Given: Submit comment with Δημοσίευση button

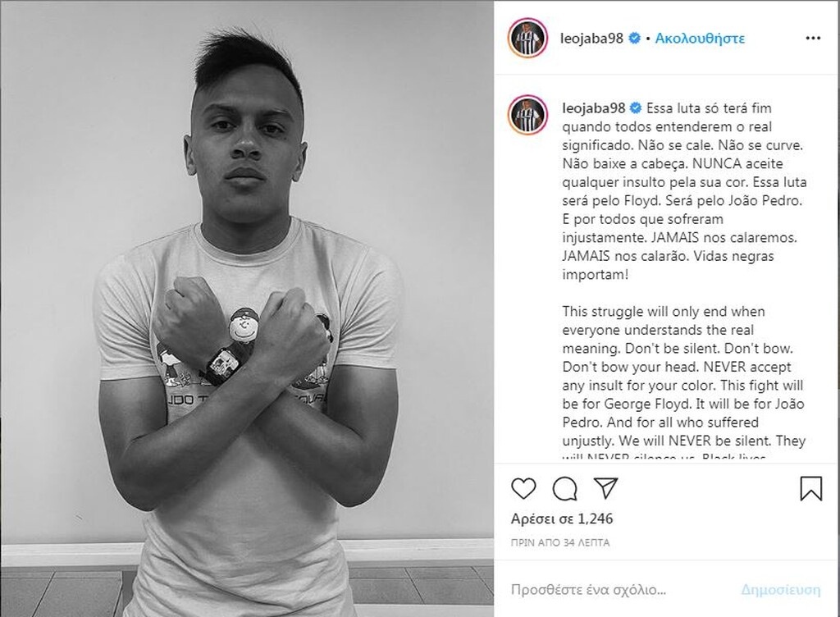Looking at the screenshot, I should click(x=781, y=590).
